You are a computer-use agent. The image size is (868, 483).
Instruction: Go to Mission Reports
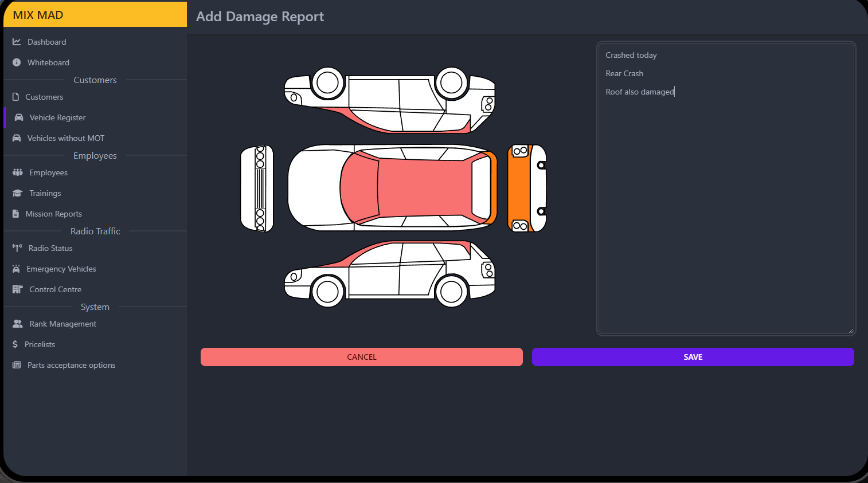(53, 214)
